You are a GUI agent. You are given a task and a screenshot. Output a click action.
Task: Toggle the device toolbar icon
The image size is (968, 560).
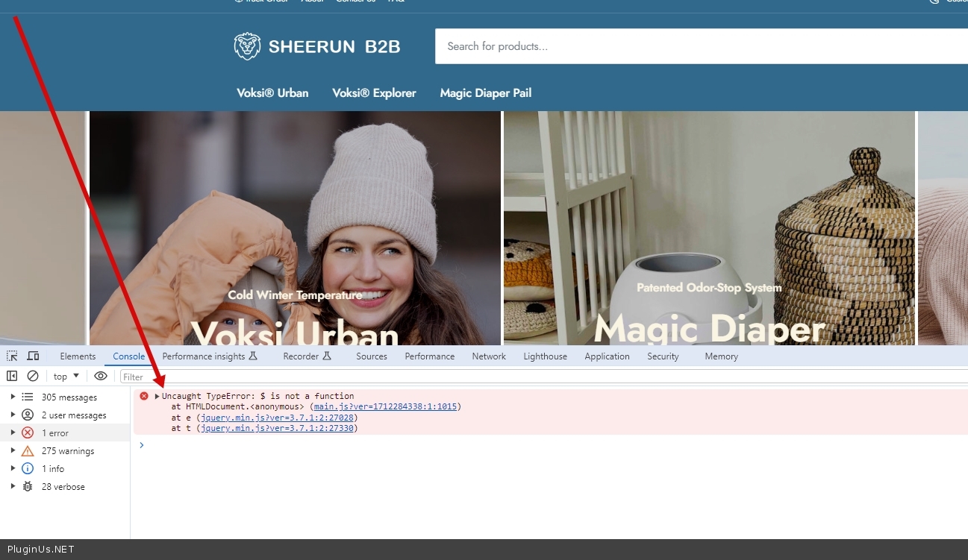34,356
